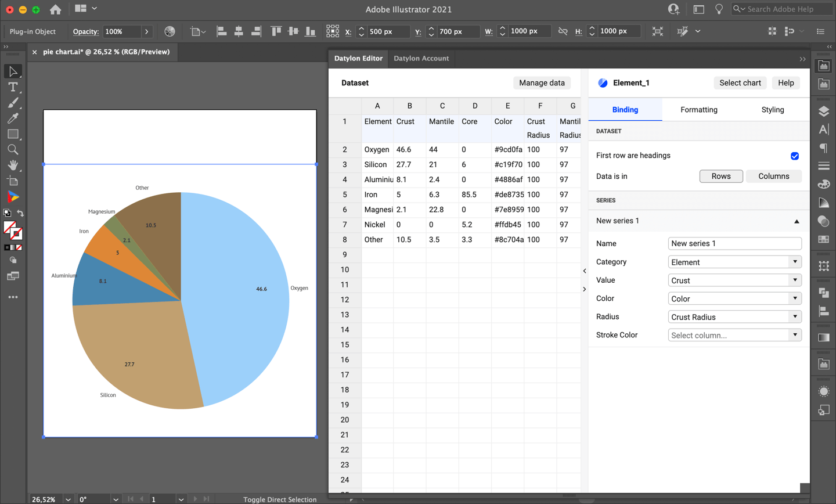The height and width of the screenshot is (504, 836).
Task: Click the X position stepper arrows
Action: 361,31
